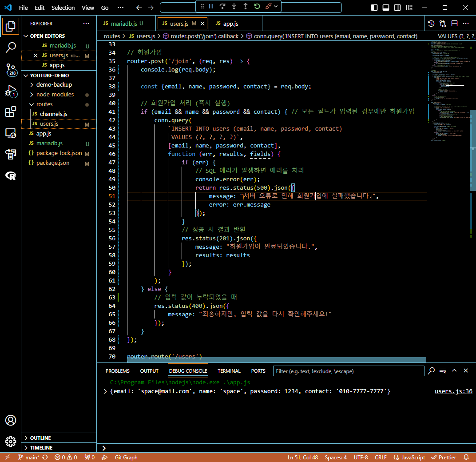This screenshot has height=462, width=476.
Task: Open View menu
Action: coord(88,8)
